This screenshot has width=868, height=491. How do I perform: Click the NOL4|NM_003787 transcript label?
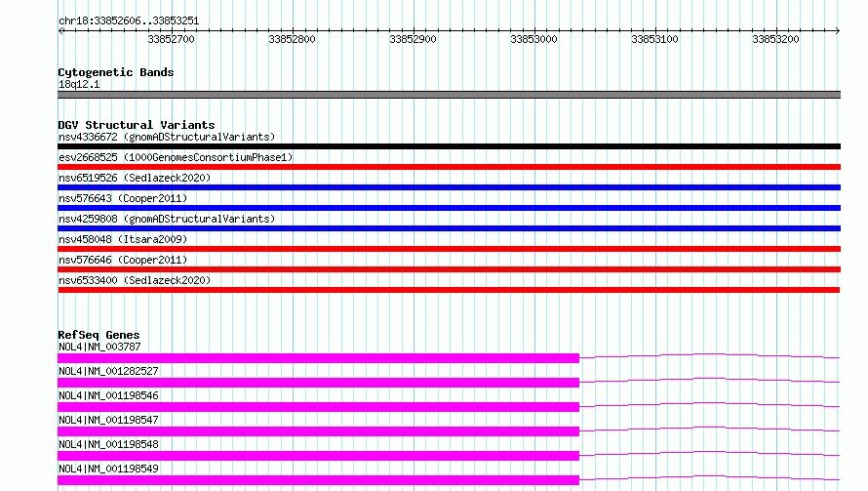(99, 347)
